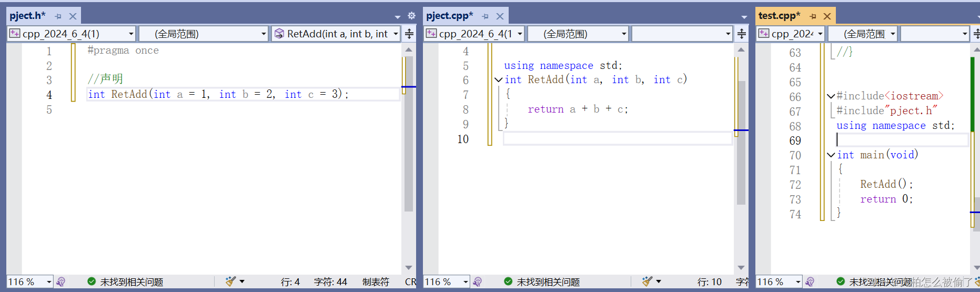The image size is (980, 292).
Task: Click line number 69 in test.cpp
Action: pos(795,141)
